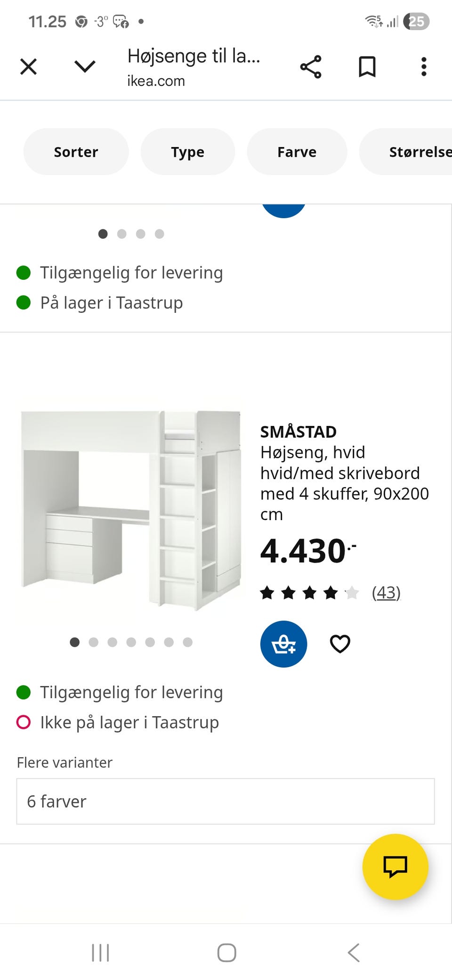This screenshot has height=980, width=452.
Task: Close the browser tab with X
Action: click(x=28, y=66)
